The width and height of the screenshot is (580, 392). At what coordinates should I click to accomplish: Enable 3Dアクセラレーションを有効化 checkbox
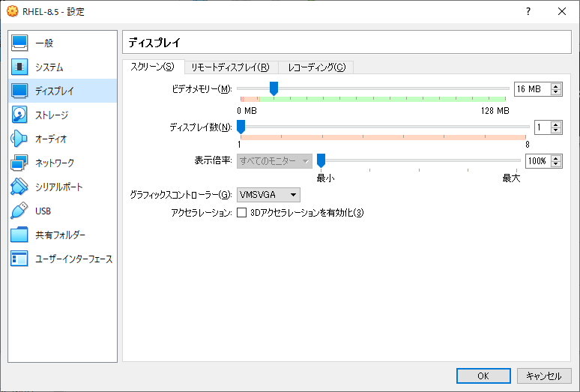point(241,213)
